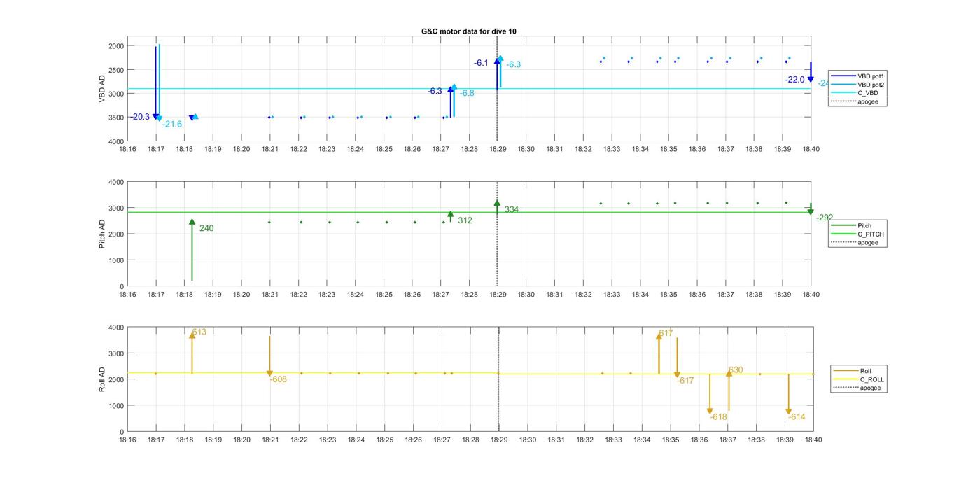Image resolution: width=980 pixels, height=485 pixels.
Task: Click the title "G&C motor data for dive 10"
Action: point(469,31)
